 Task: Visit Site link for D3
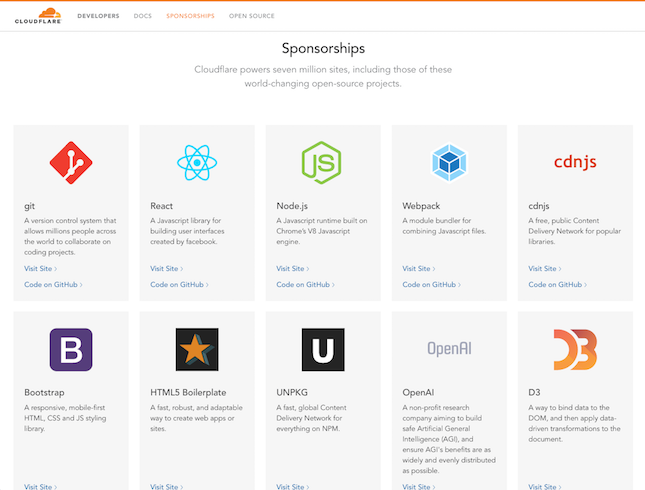545,487
